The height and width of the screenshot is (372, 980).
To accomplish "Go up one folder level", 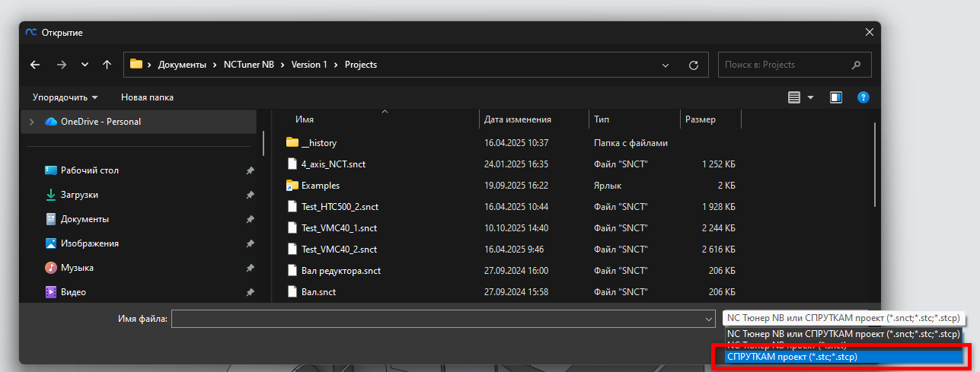I will (x=107, y=65).
